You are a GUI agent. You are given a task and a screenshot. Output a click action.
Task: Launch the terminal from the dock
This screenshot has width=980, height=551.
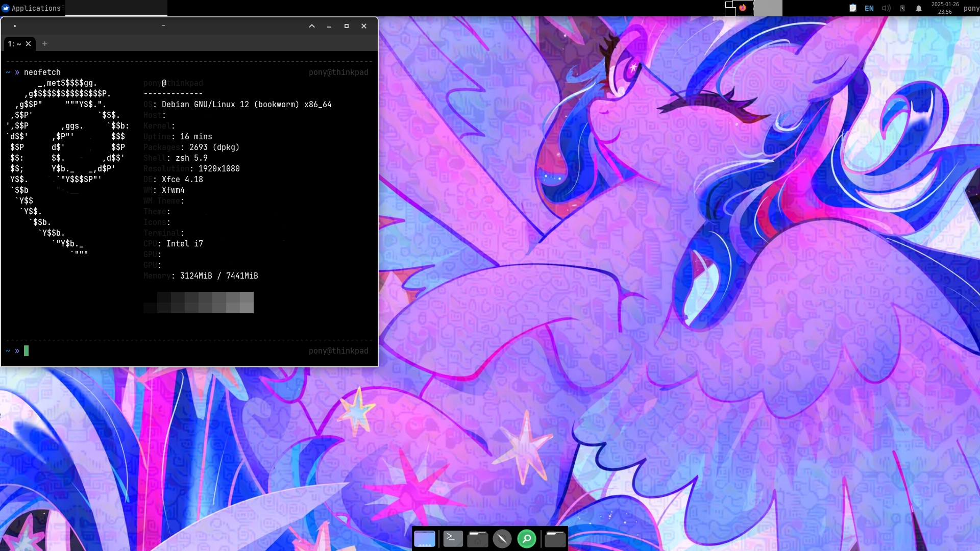point(453,539)
